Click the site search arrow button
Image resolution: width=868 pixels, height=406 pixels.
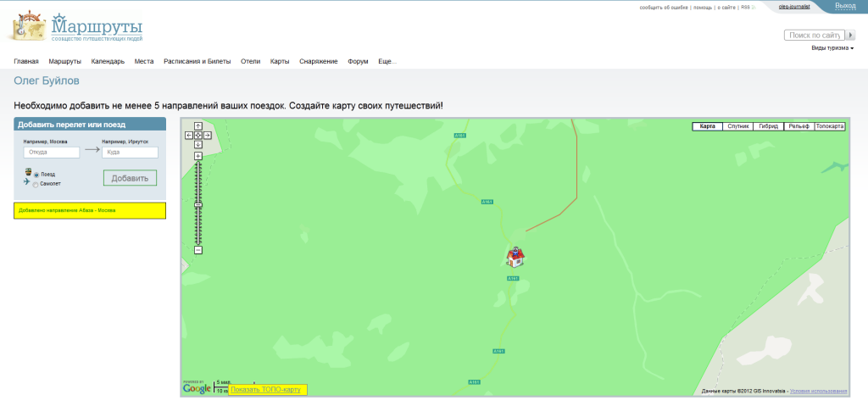tap(850, 35)
